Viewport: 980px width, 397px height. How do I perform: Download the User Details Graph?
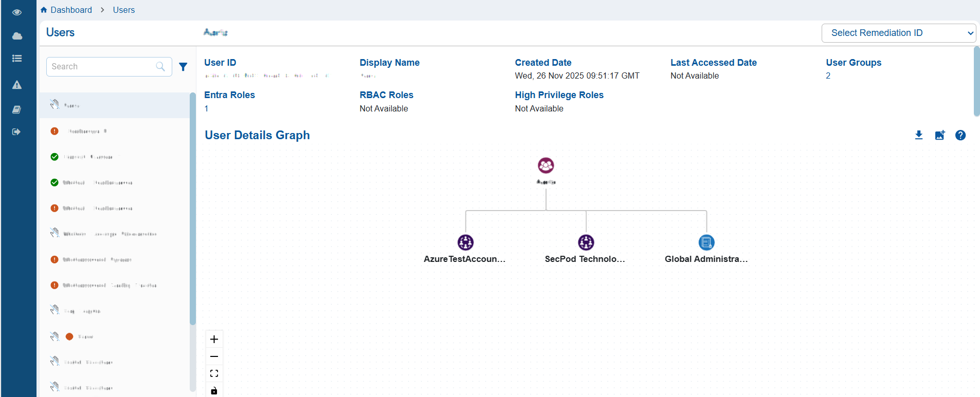919,135
